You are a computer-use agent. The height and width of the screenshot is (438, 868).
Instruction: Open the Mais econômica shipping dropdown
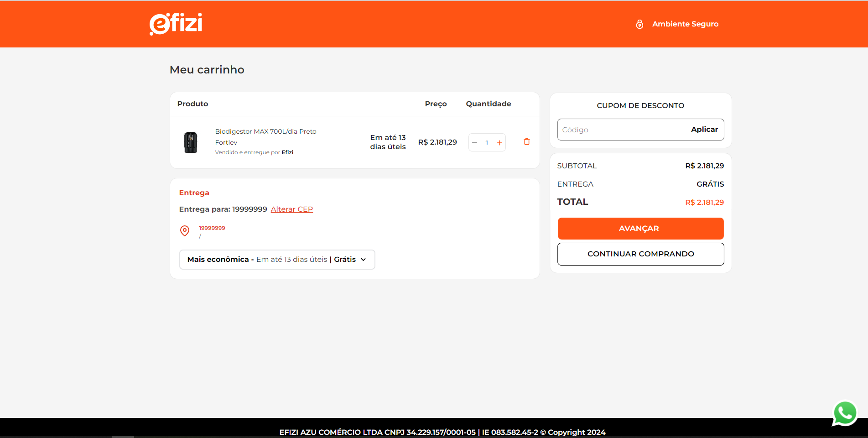click(x=277, y=260)
